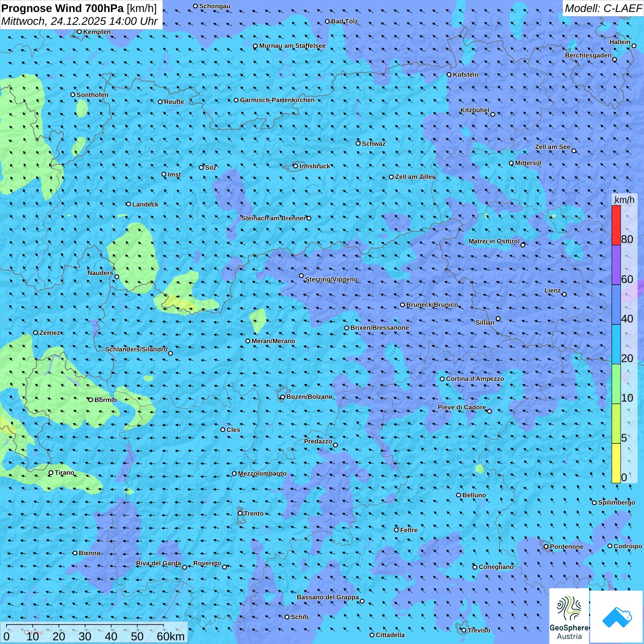Screen dimensions: 644x644
Task: Click the Treviso city marker
Action: (x=464, y=630)
